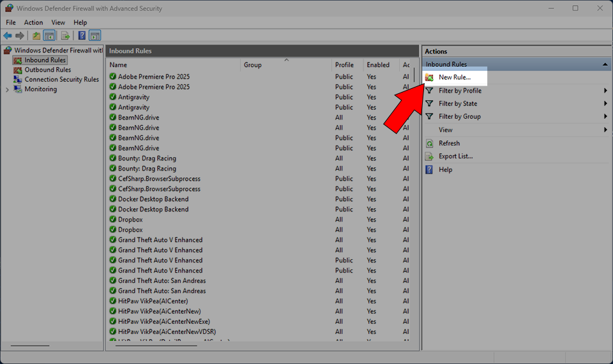This screenshot has height=364, width=613.
Task: Select Inbound Rules in the tree
Action: coord(45,60)
